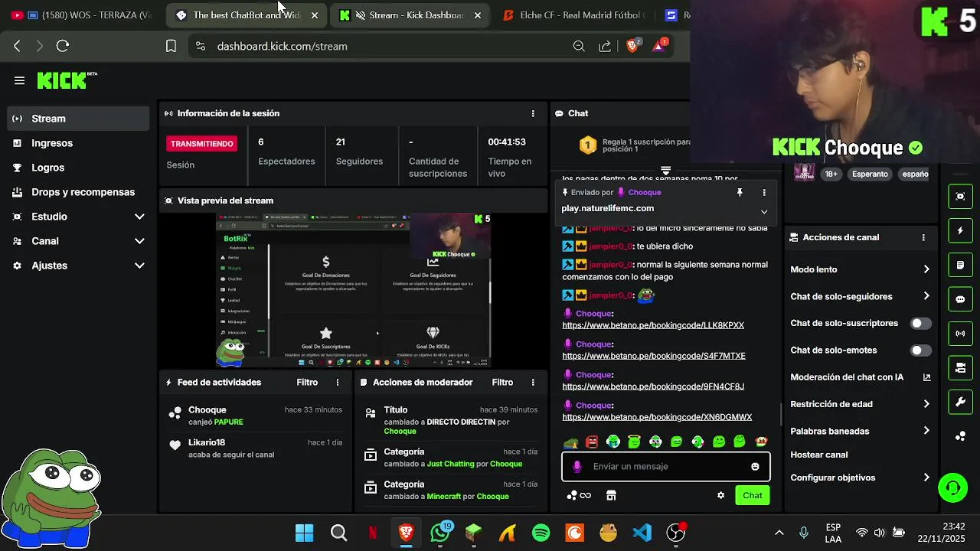Click the address bar URL
980x551 pixels.
click(282, 46)
